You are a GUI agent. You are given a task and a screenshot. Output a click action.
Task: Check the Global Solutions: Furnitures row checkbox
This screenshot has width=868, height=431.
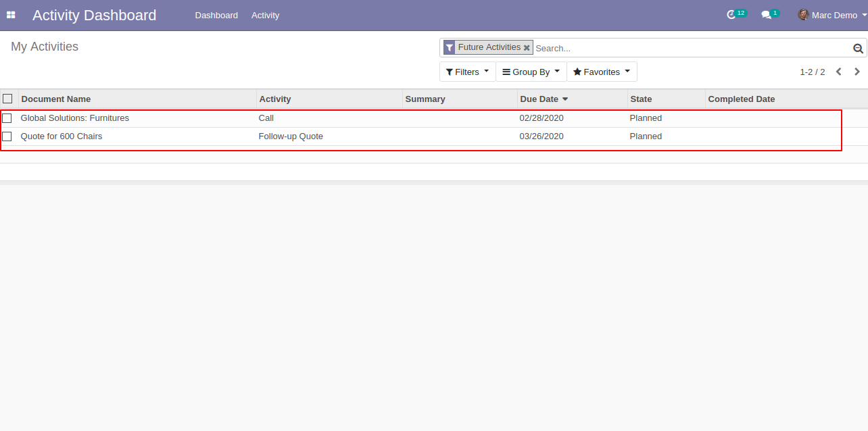coord(7,118)
